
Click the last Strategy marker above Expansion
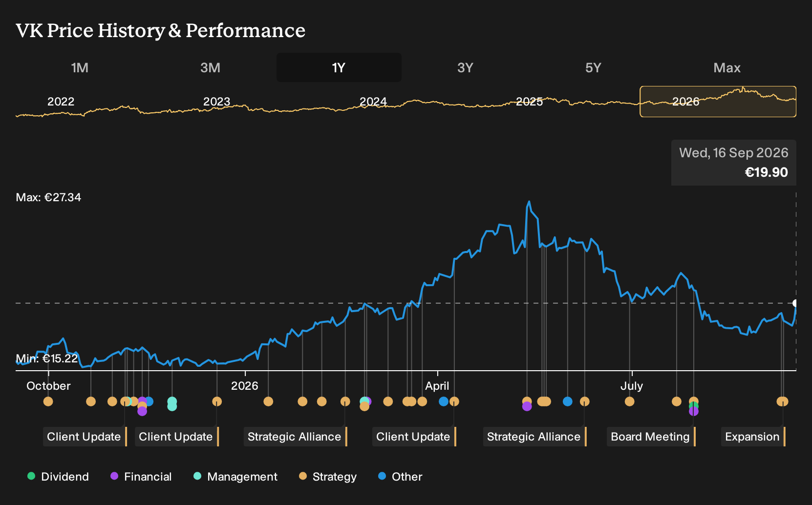point(783,401)
